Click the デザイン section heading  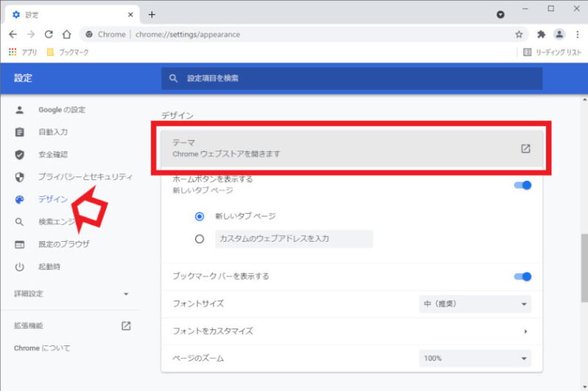[177, 115]
